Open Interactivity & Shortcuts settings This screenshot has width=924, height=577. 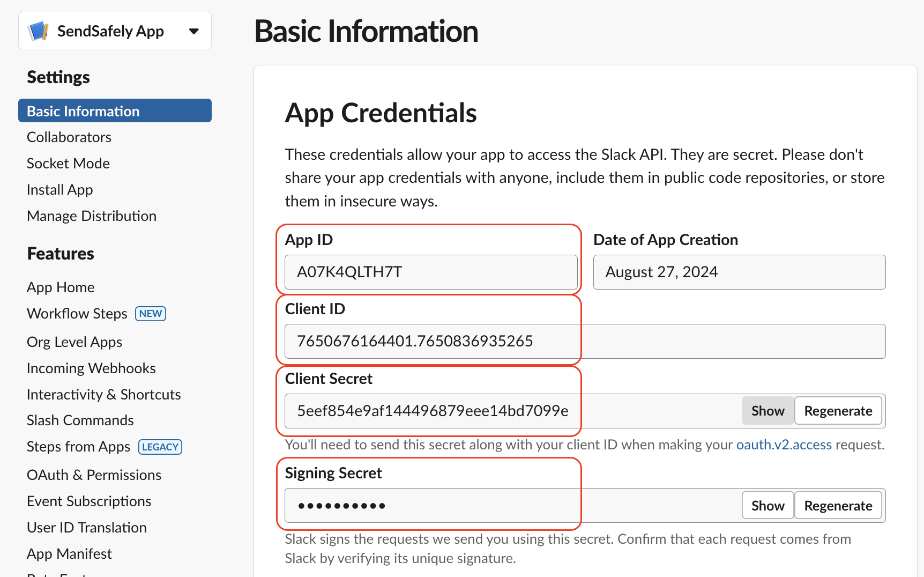[104, 395]
